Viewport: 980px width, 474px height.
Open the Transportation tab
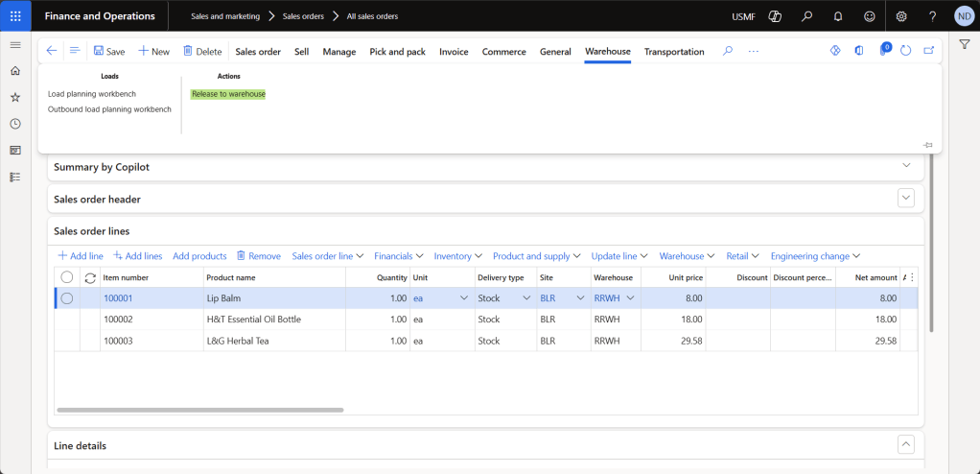(674, 52)
